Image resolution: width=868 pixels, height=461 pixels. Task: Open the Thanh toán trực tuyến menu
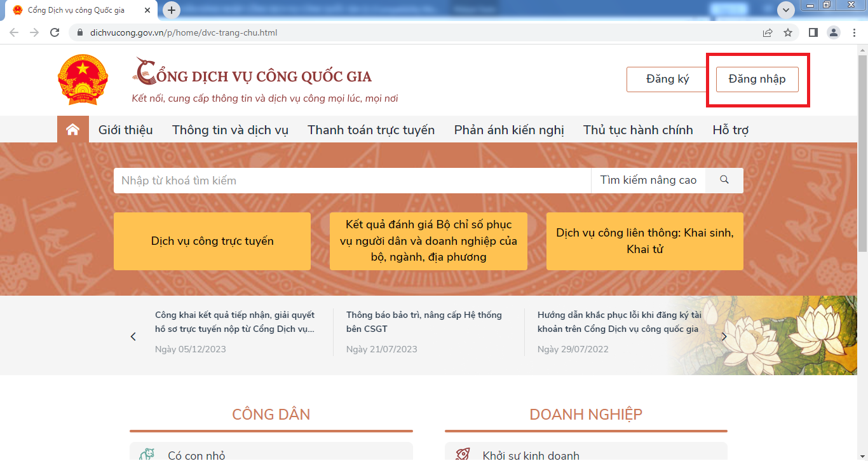click(371, 130)
